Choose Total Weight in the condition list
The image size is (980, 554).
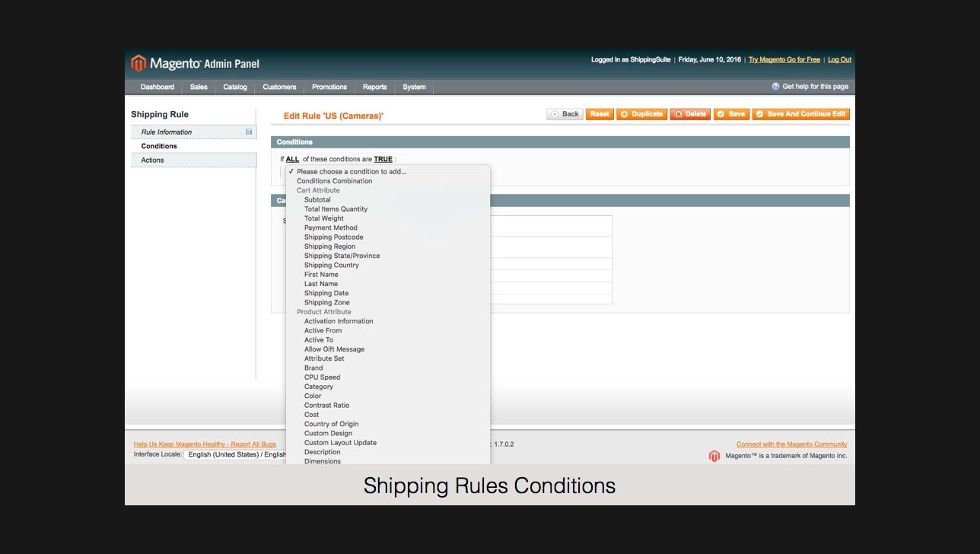(x=323, y=218)
